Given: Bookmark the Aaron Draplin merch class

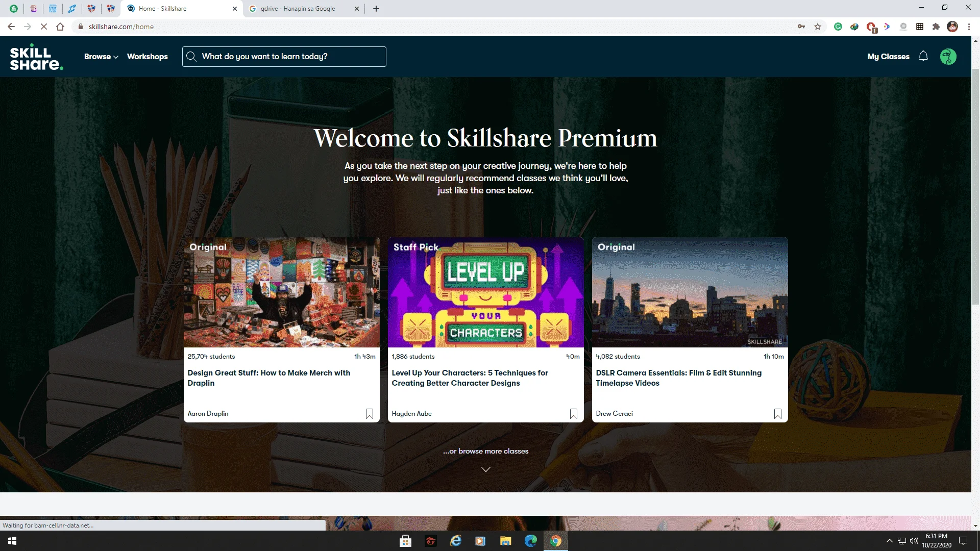Looking at the screenshot, I should 370,414.
